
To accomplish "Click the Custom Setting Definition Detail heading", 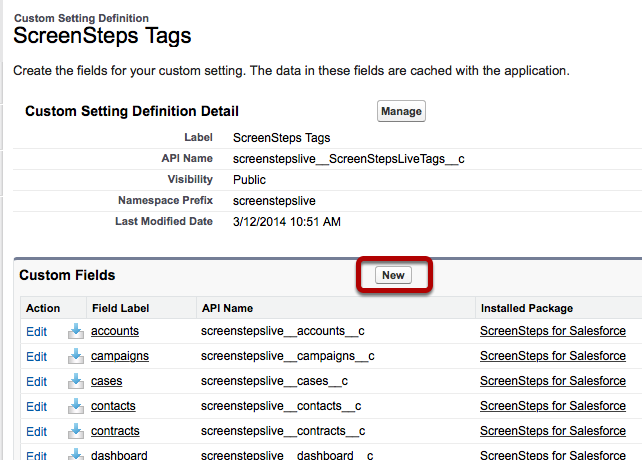I will (132, 111).
